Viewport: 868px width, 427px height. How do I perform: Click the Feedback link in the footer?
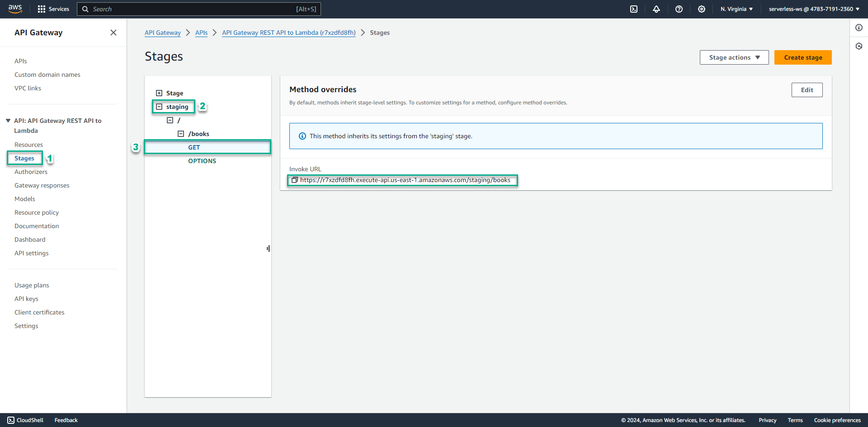66,420
